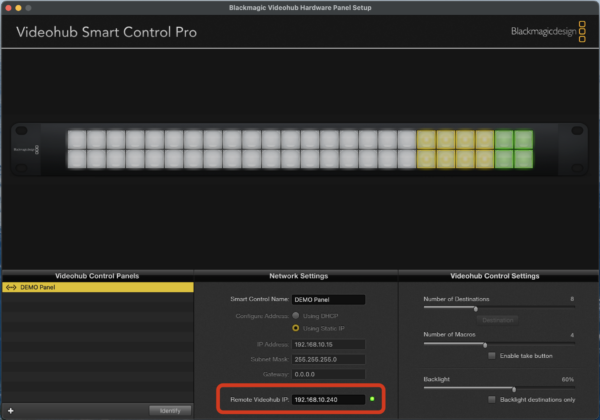Close the Hardware Panel Setup window
The image size is (600, 420).
tap(8, 8)
